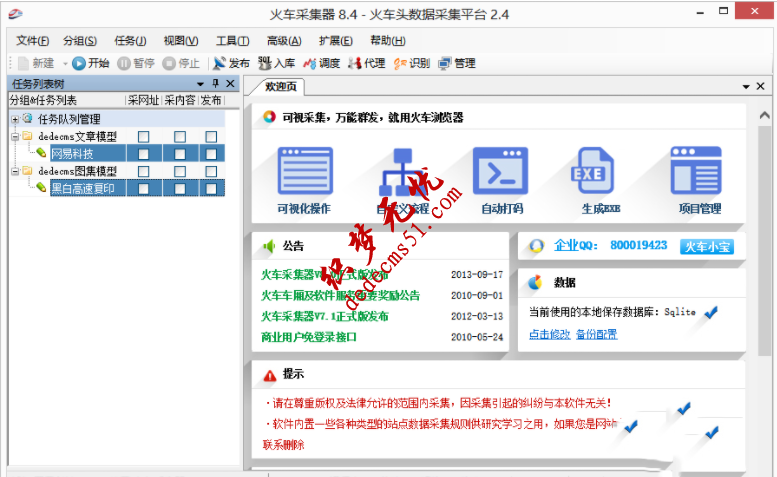Select the 欢迎页 tab
The image size is (777, 477).
click(x=280, y=87)
